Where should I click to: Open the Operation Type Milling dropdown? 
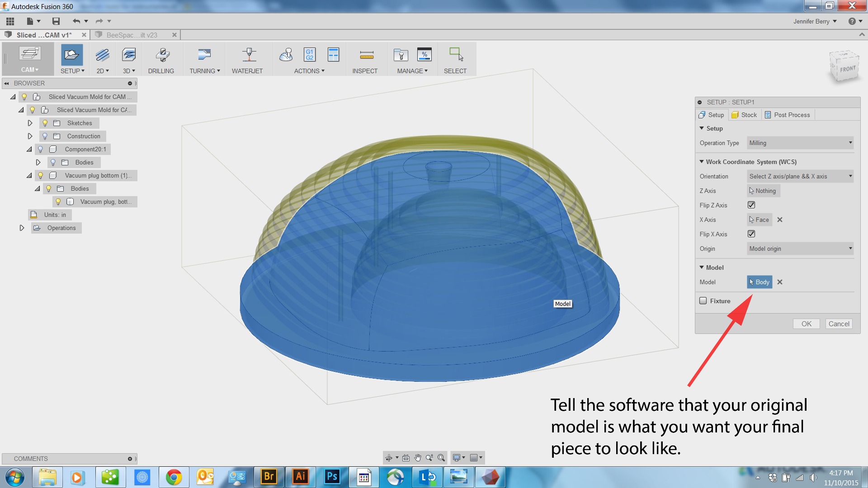(800, 143)
